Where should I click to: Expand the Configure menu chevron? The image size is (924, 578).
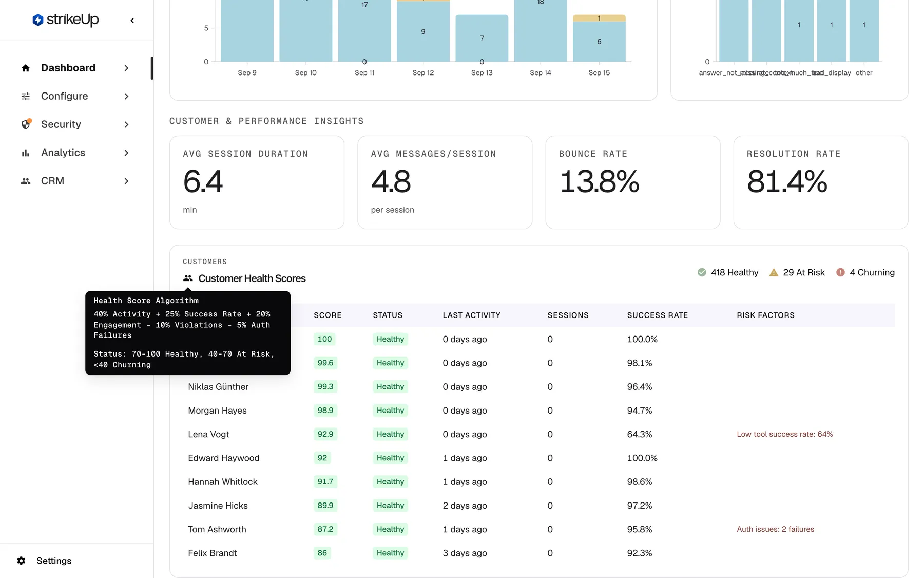tap(126, 96)
